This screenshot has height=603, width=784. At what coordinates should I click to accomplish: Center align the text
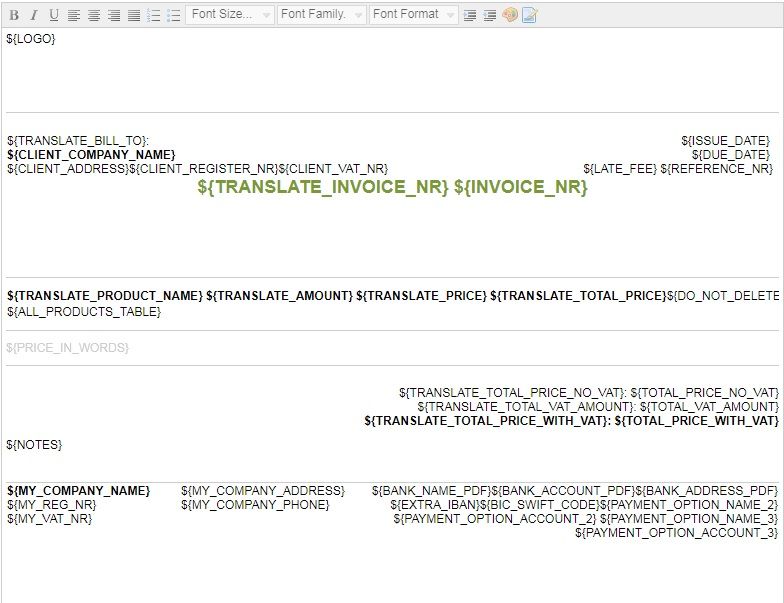click(x=94, y=15)
